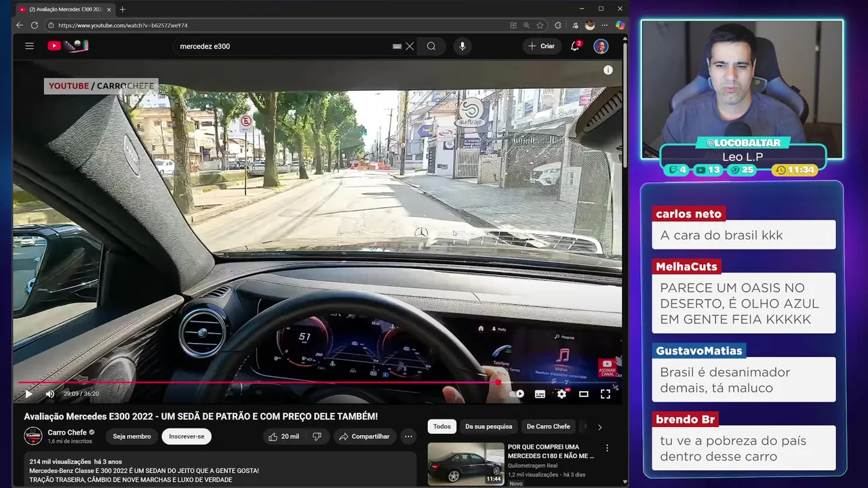The width and height of the screenshot is (868, 488).
Task: Bookmark this page with the star
Action: 540,25
